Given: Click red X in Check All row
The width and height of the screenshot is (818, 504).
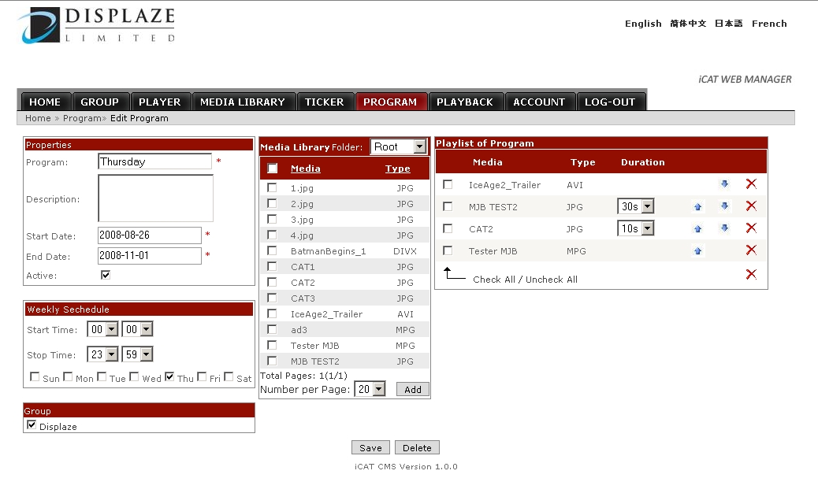Looking at the screenshot, I should (x=751, y=274).
